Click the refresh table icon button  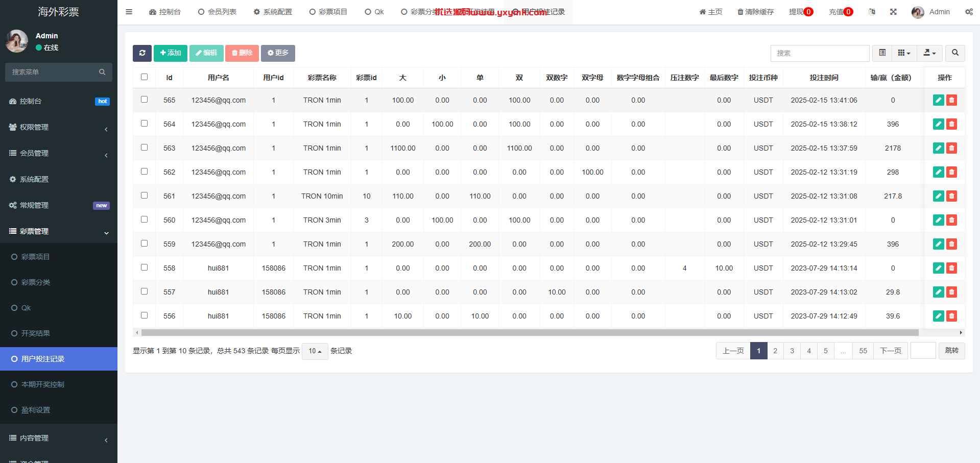click(142, 53)
